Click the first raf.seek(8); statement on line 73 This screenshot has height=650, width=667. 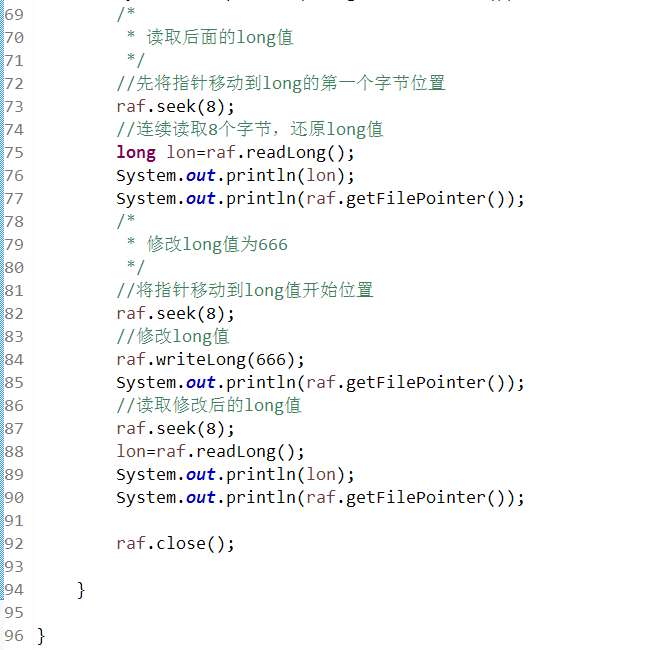175,107
